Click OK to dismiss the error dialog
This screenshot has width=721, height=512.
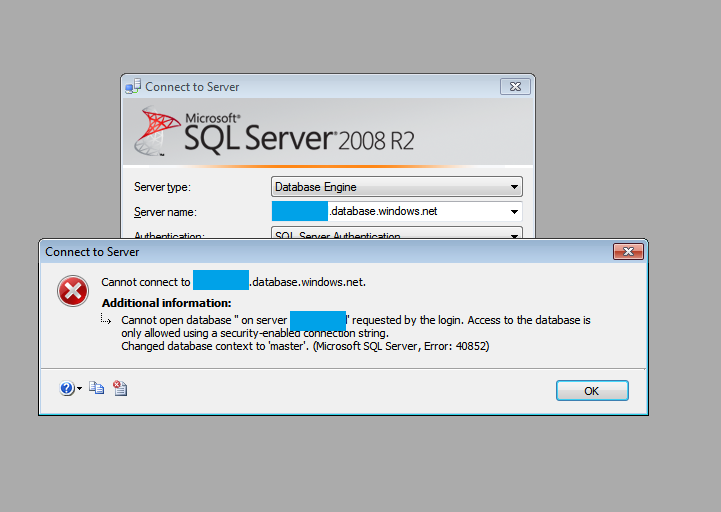coord(592,391)
